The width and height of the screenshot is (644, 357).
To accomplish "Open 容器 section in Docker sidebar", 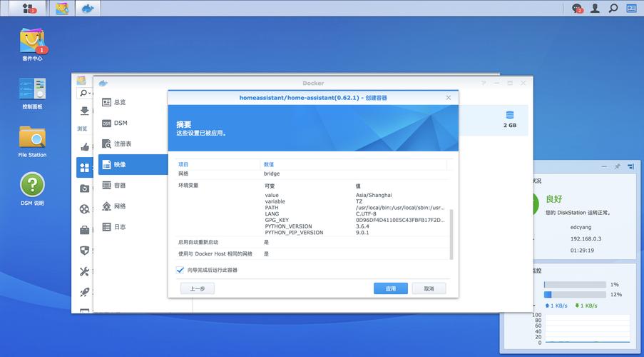I will click(x=133, y=186).
